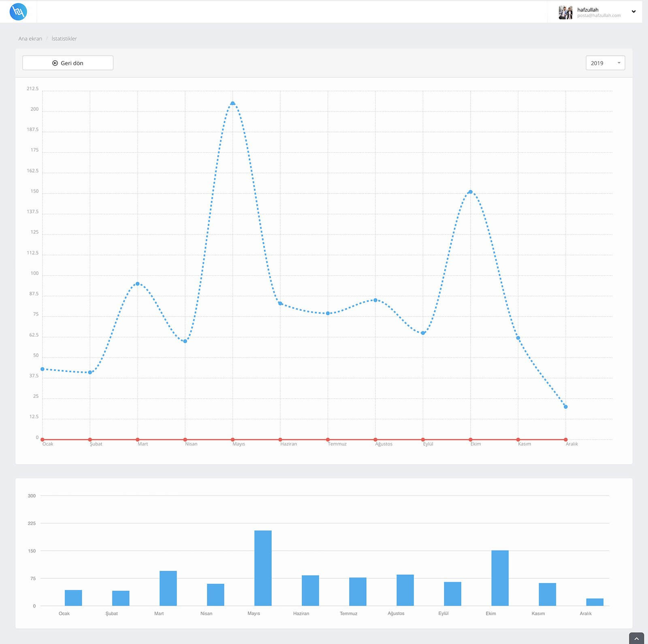
Task: Click the Aralık blue data point
Action: [565, 407]
